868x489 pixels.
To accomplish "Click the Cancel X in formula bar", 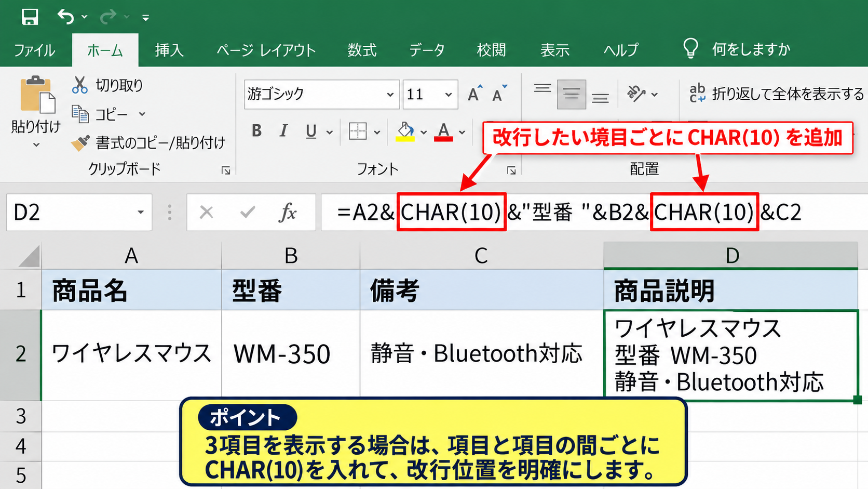I will 207,212.
